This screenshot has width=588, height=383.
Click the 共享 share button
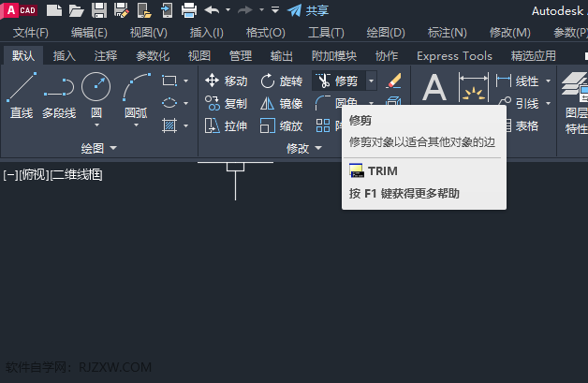point(308,10)
